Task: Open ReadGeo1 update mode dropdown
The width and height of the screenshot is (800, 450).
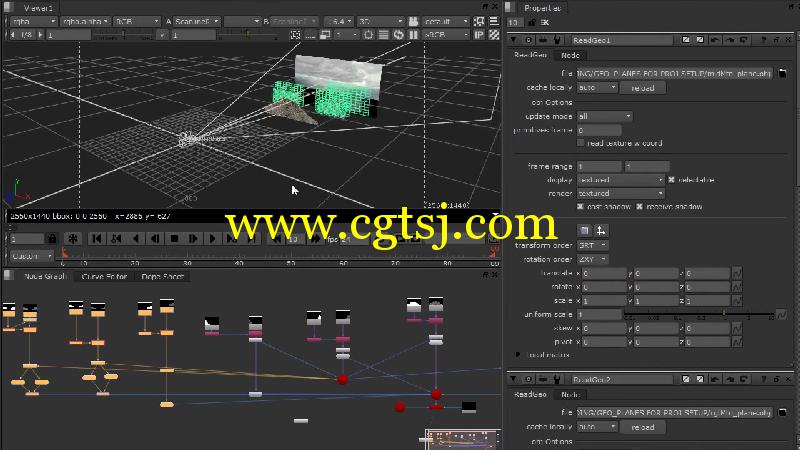Action: coord(605,116)
